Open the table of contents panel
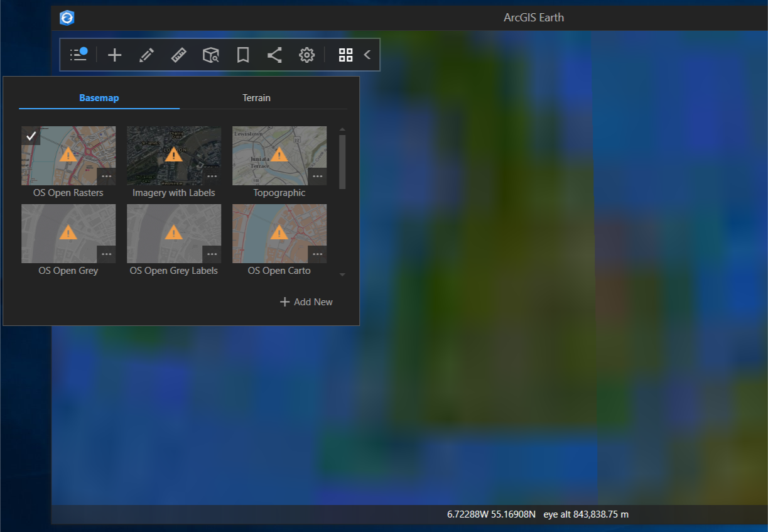The width and height of the screenshot is (768, 532). (x=78, y=55)
